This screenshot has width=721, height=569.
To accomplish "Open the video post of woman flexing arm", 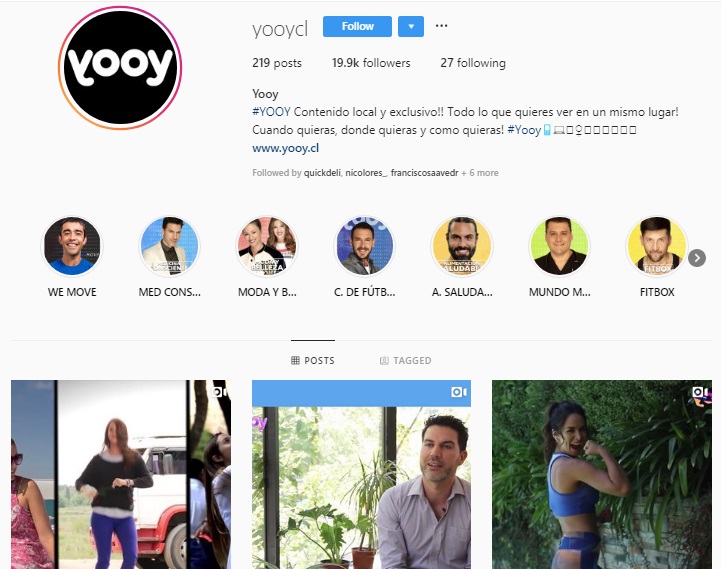I will pos(602,474).
